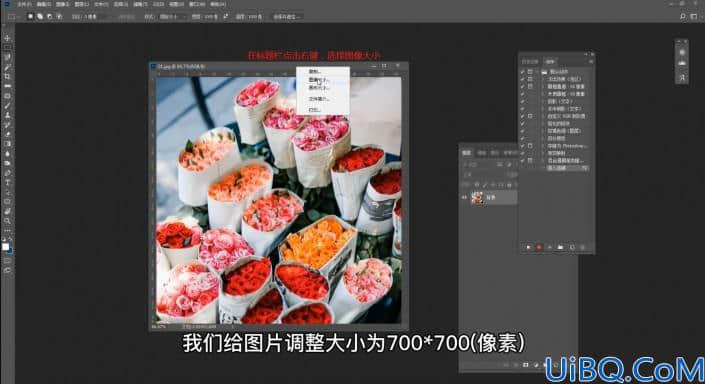Open the 样式 style dropdown in options bar
Screen dimensions: 705x384
point(172,17)
